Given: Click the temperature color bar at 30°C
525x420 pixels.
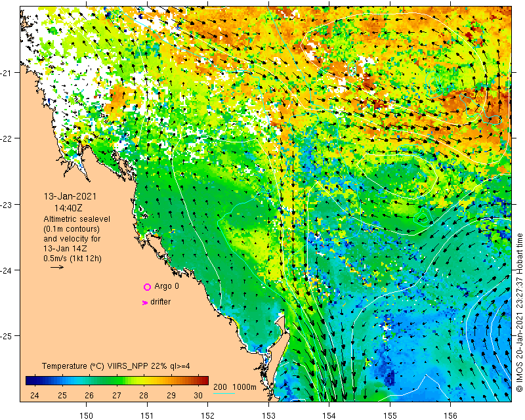Looking at the screenshot, I should coord(199,381).
